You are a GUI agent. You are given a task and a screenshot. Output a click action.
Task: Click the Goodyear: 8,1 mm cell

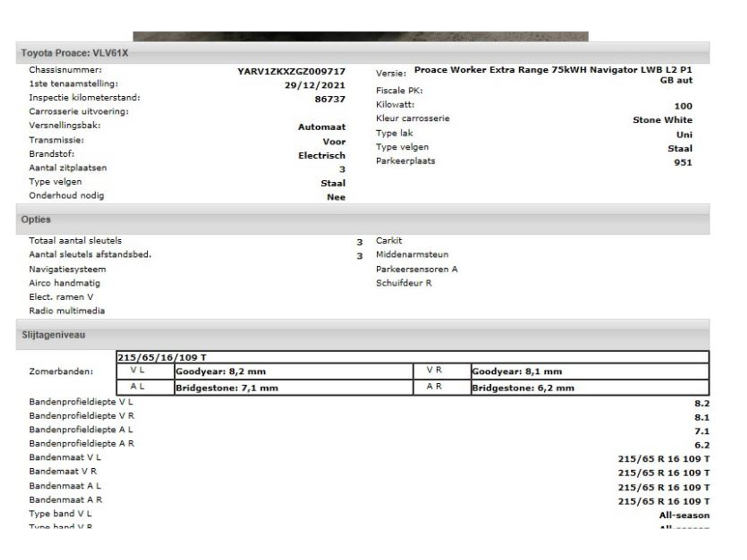tap(589, 371)
